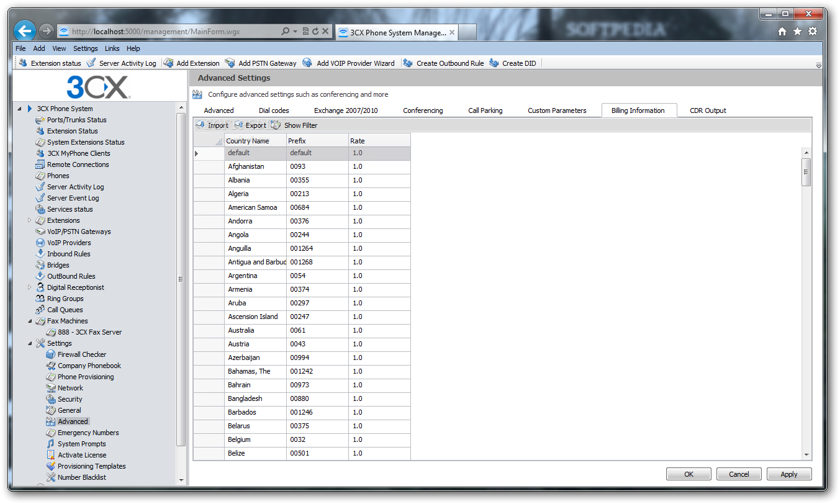
Task: Select the Security tree icon
Action: [51, 399]
